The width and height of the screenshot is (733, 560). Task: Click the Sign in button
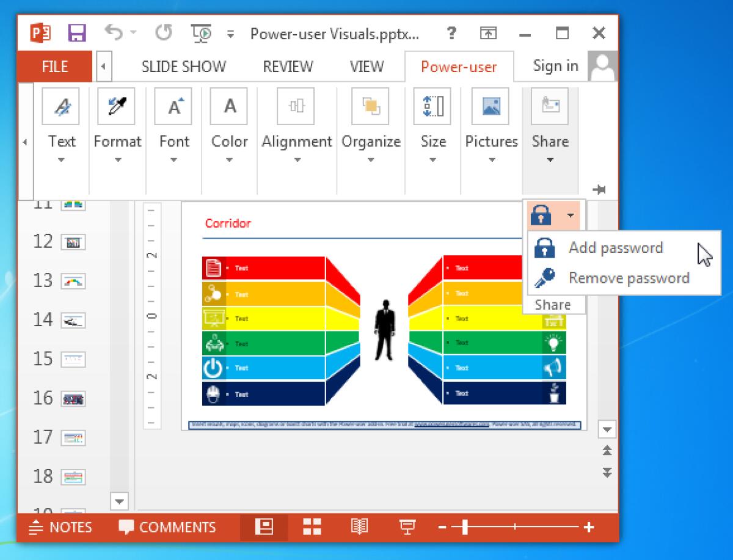[x=555, y=66]
